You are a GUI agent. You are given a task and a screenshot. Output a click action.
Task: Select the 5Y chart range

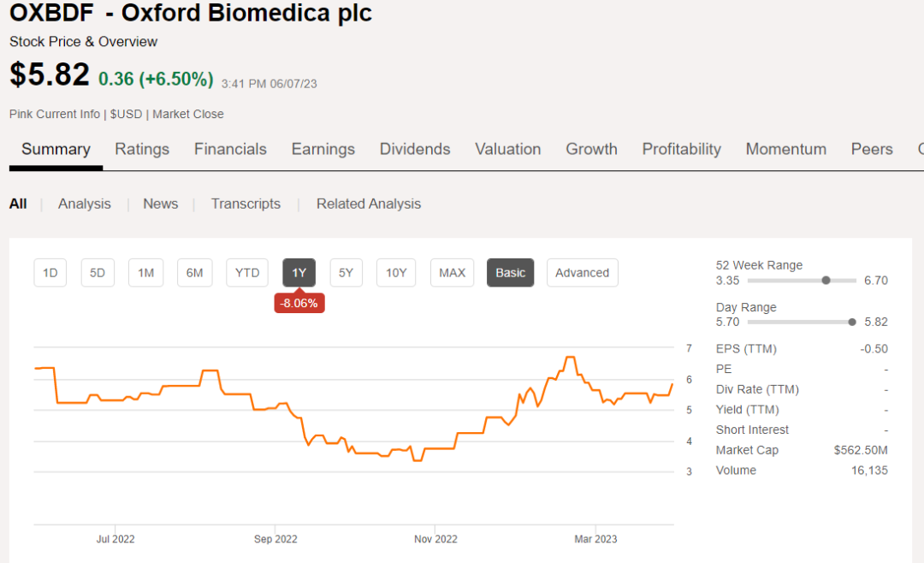tap(346, 273)
